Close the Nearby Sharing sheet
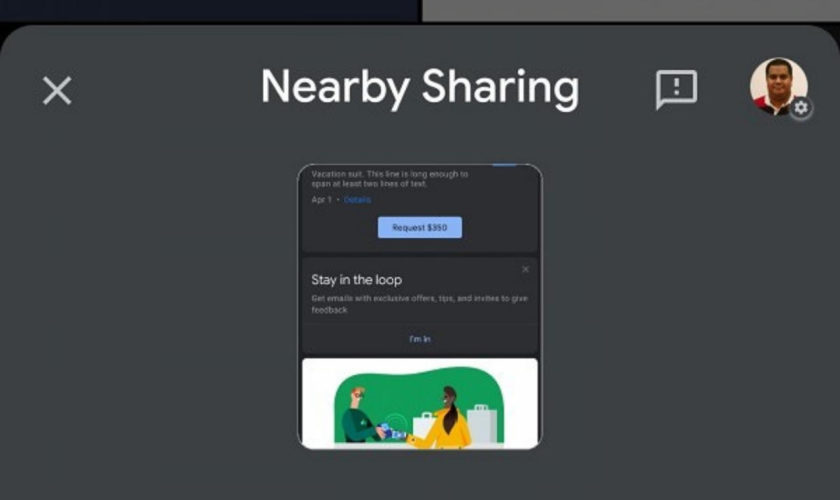Screen dimensions: 840x500 coord(57,90)
